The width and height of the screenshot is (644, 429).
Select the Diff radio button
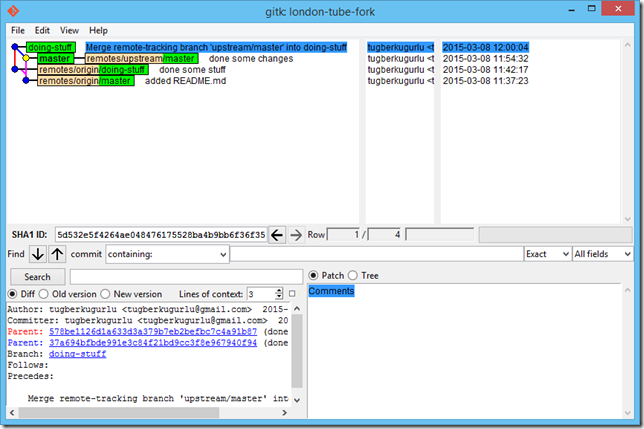[13, 294]
